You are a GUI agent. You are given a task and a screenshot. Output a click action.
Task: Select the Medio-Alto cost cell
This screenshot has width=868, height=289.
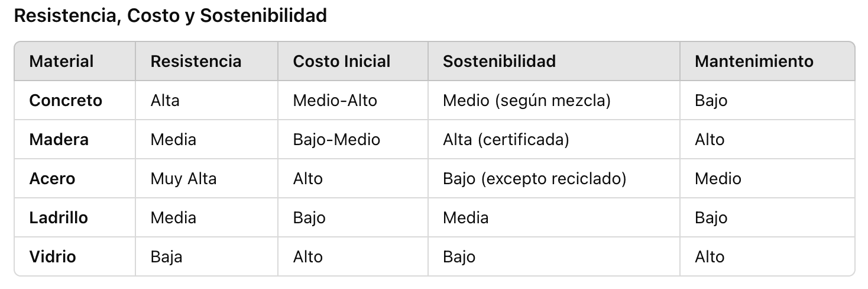(335, 101)
